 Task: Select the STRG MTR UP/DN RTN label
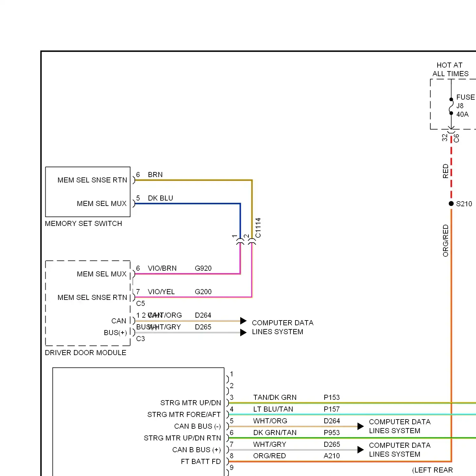click(182, 438)
